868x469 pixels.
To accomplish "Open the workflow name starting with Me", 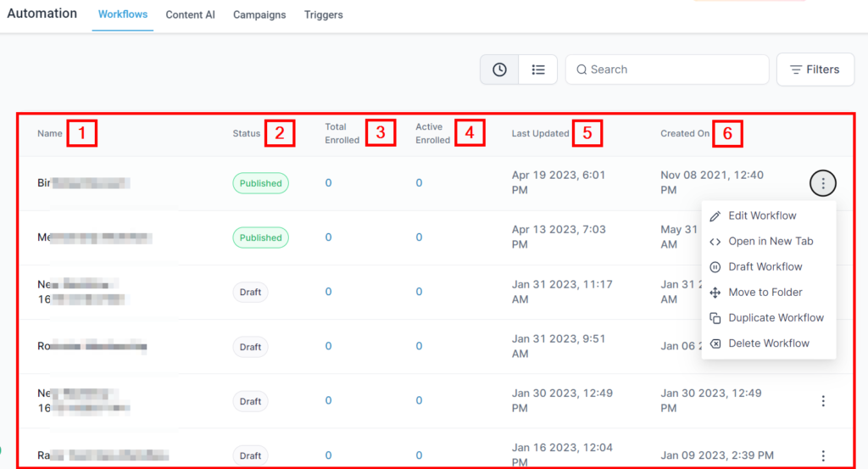I will 95,237.
